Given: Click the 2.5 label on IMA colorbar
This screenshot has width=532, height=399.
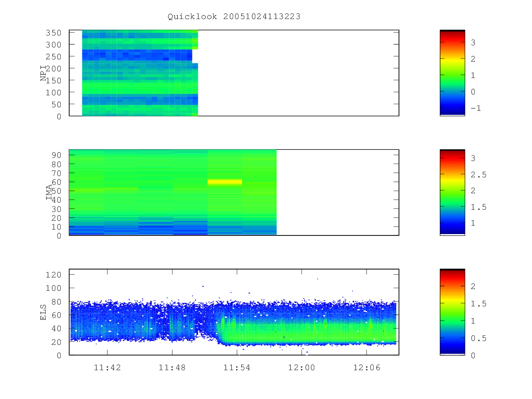Looking at the screenshot, I should [x=478, y=175].
